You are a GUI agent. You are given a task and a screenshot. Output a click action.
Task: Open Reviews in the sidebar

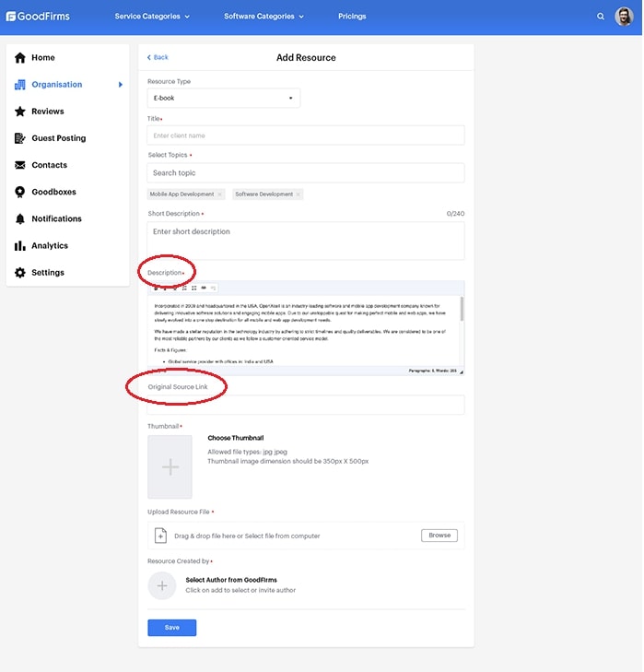pyautogui.click(x=48, y=112)
